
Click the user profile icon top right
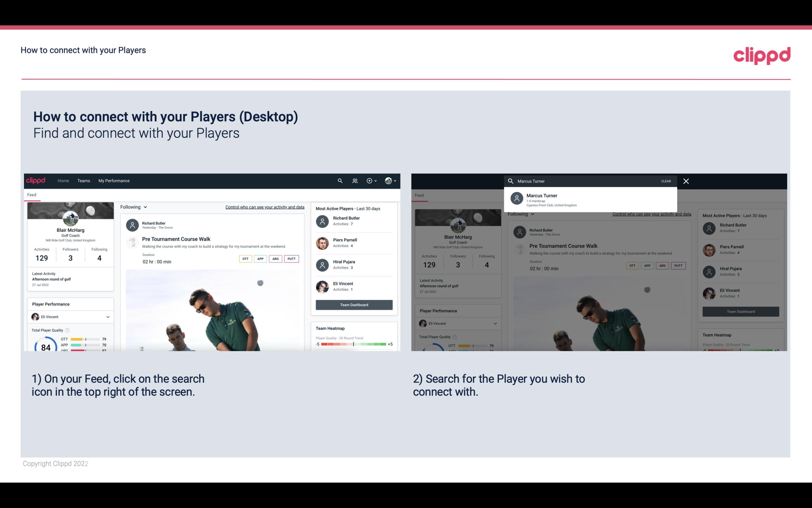point(389,180)
